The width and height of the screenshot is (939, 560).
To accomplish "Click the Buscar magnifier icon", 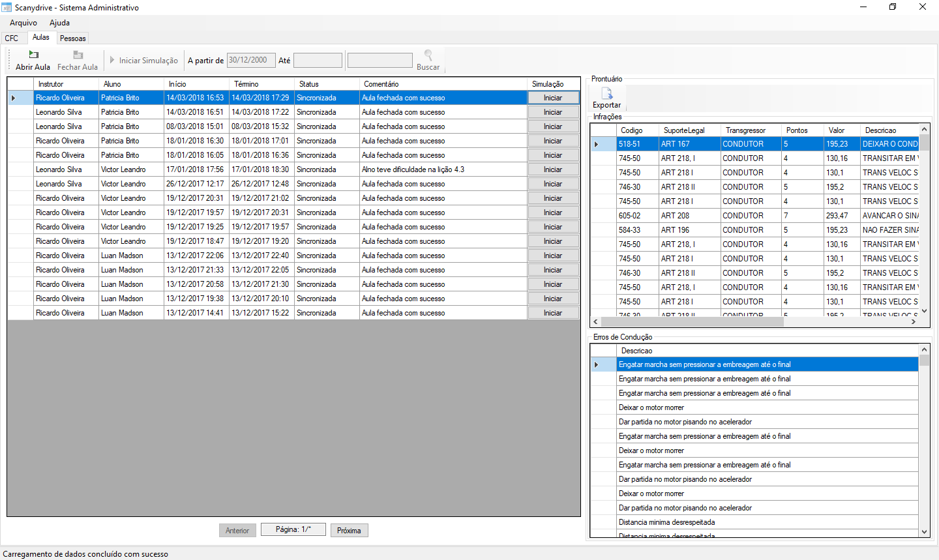I will (x=428, y=55).
